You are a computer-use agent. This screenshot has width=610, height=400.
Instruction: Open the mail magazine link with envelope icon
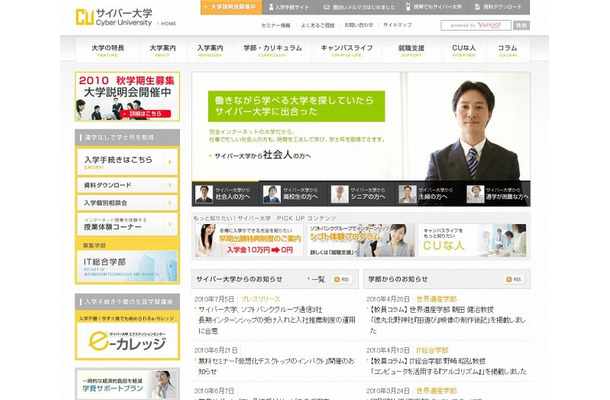tap(359, 7)
